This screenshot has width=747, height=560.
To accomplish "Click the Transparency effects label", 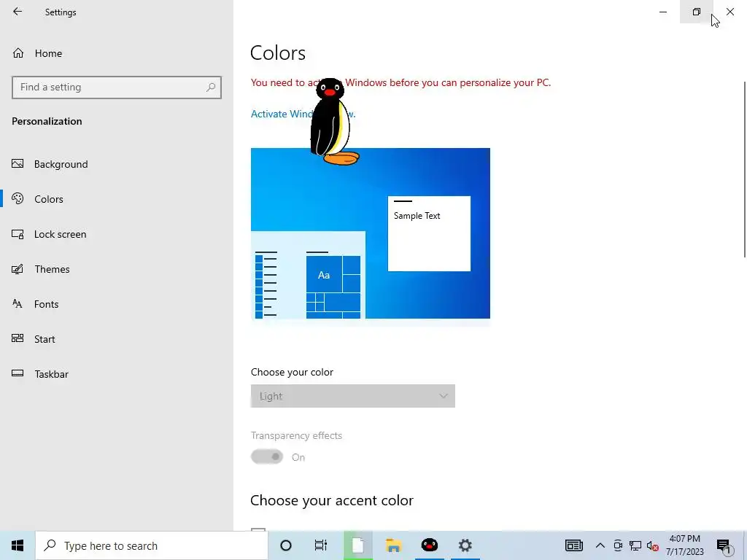I will pyautogui.click(x=296, y=435).
